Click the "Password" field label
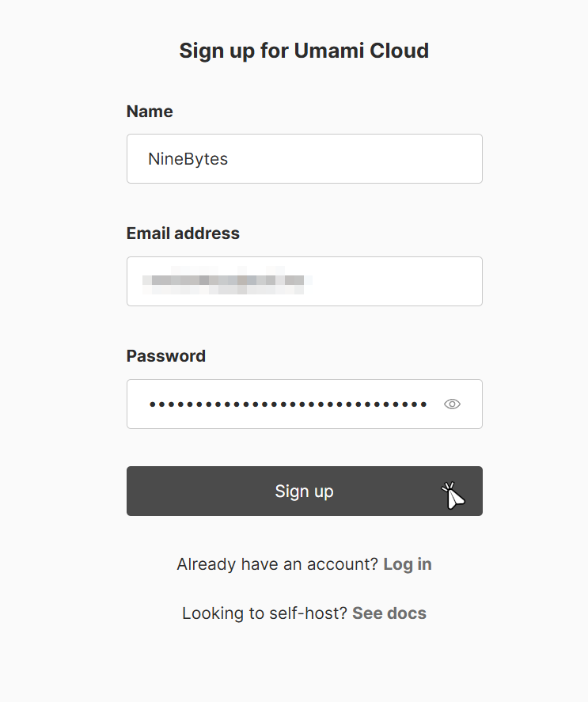Screen dimensions: 588x702 click(x=166, y=356)
